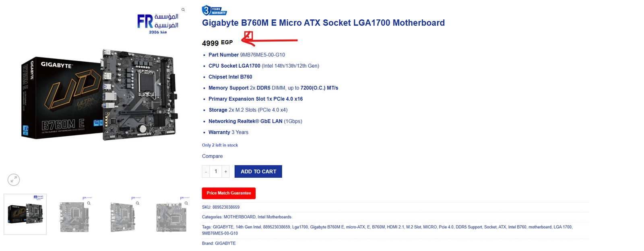Open the fullscreen expand icon below product image
Image resolution: width=644 pixels, height=251 pixels.
pyautogui.click(x=14, y=180)
